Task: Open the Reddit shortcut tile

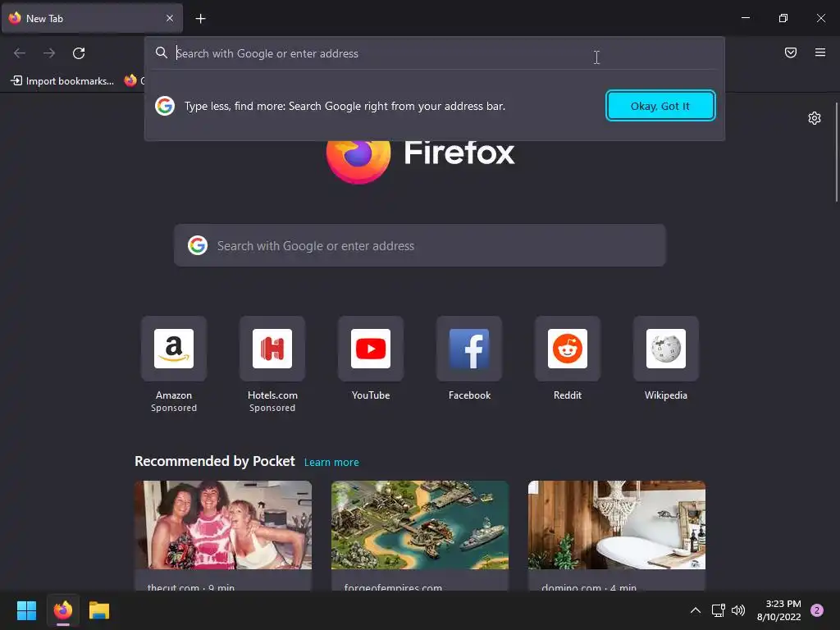Action: pyautogui.click(x=568, y=349)
